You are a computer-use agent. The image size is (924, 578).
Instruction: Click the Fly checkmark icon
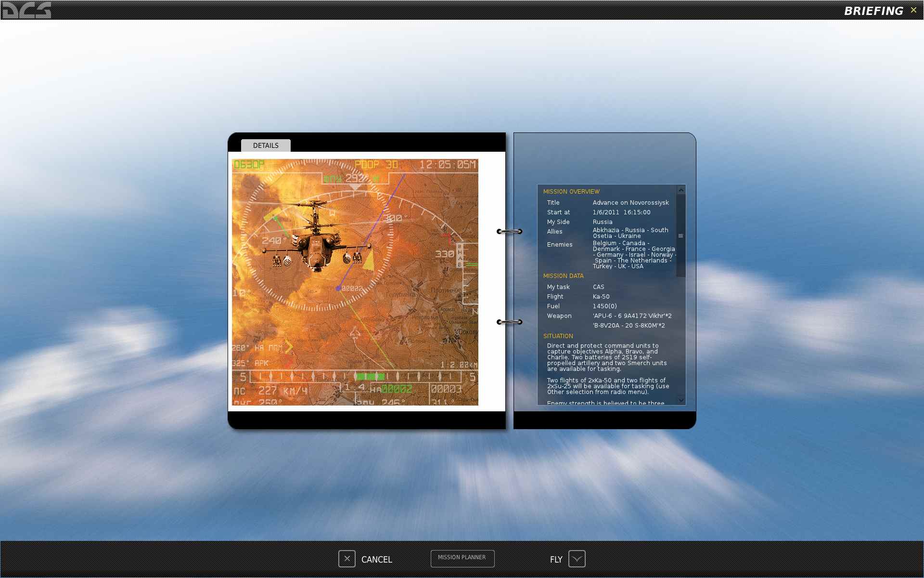(x=577, y=559)
